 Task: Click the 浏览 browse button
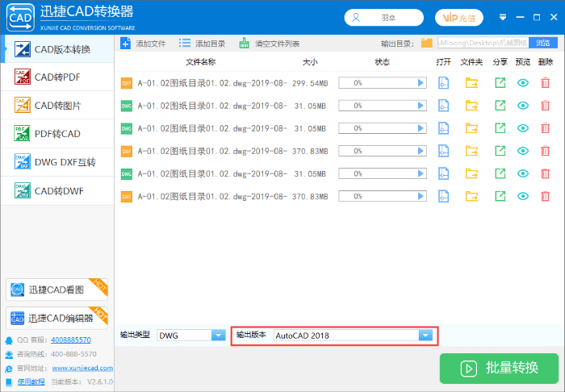point(542,44)
